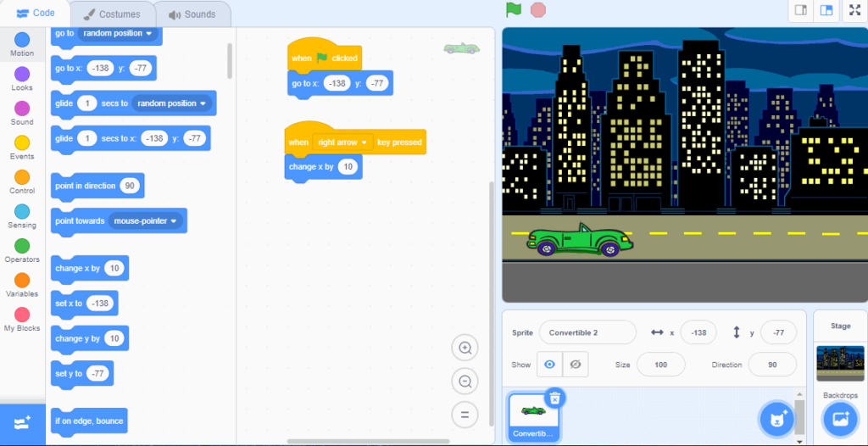Delete the Convertible sprite using trash icon
This screenshot has height=446, width=868.
(x=554, y=398)
